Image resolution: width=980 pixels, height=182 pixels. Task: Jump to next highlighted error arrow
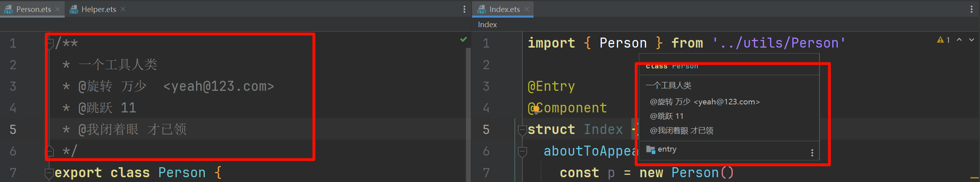971,40
